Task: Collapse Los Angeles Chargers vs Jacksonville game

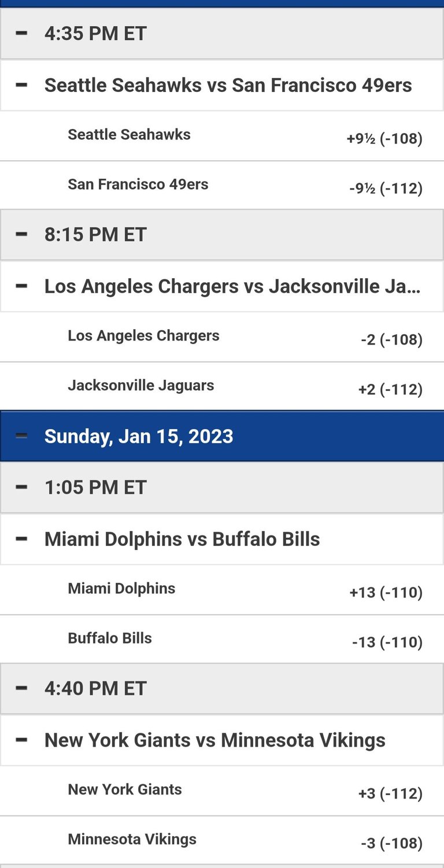Action: pyautogui.click(x=21, y=286)
